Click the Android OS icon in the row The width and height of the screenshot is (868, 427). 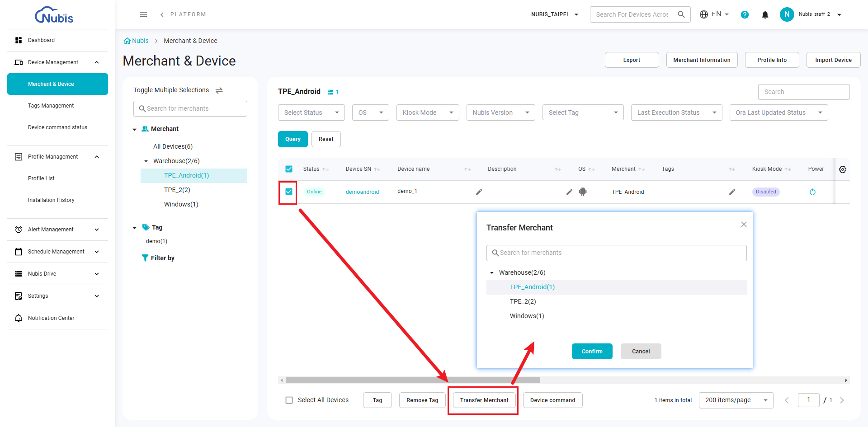(x=583, y=192)
